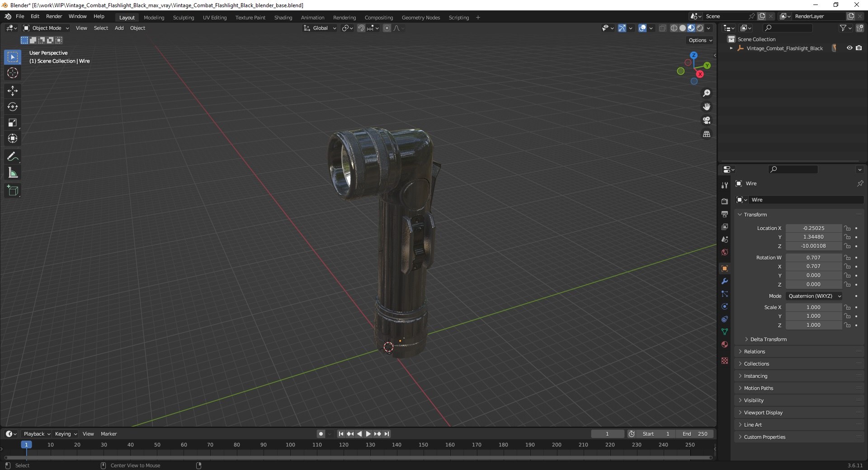
Task: Activate the Move tool
Action: (13, 91)
